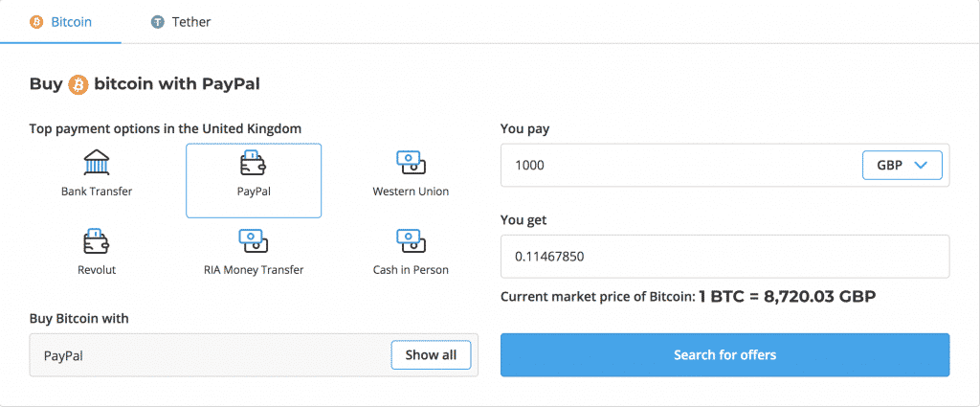Click the orange Bitcoin tab icon

pyautogui.click(x=36, y=23)
